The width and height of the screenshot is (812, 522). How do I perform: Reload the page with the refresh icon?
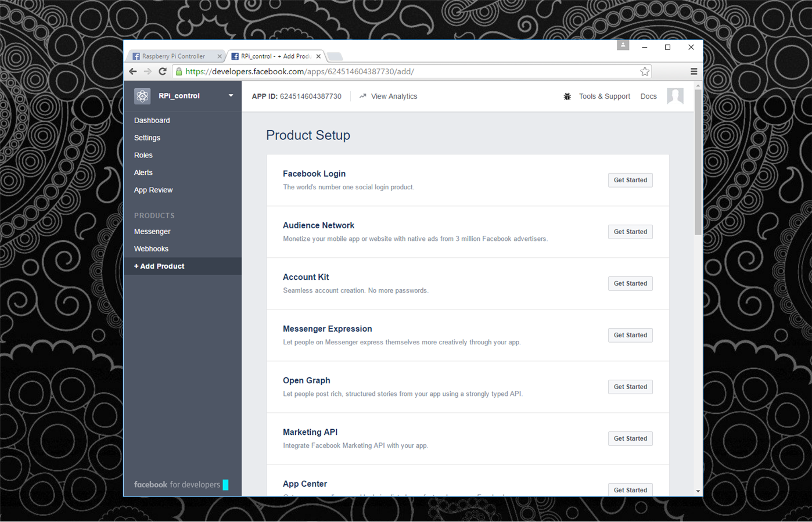click(163, 71)
